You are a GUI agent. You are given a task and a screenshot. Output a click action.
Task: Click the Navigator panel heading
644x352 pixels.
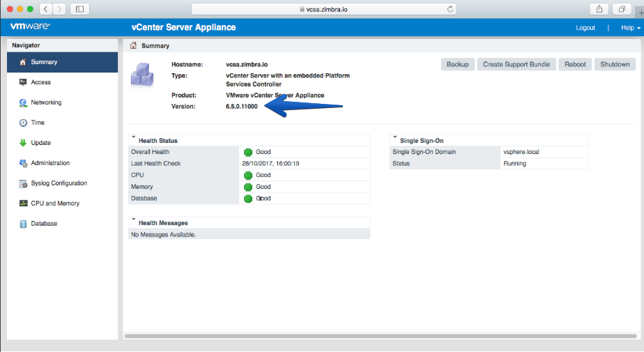[x=26, y=45]
